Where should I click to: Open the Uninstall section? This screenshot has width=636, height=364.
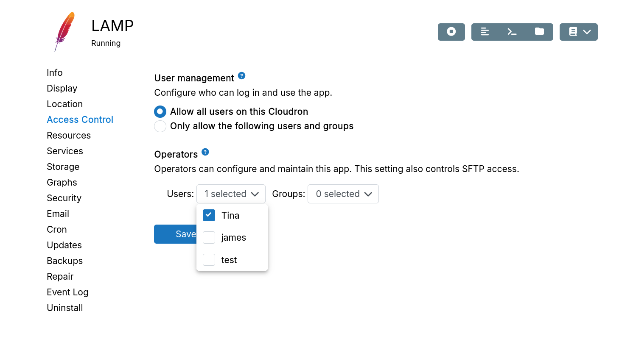coord(64,308)
